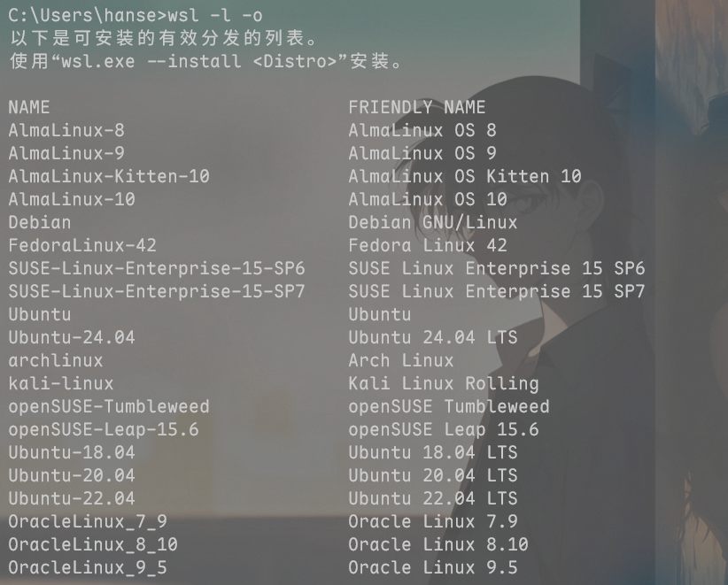Screen dimensions: 728x585
Task: Click the SUSE-Linux-Enterprise-15-SP7 entry
Action: [157, 291]
